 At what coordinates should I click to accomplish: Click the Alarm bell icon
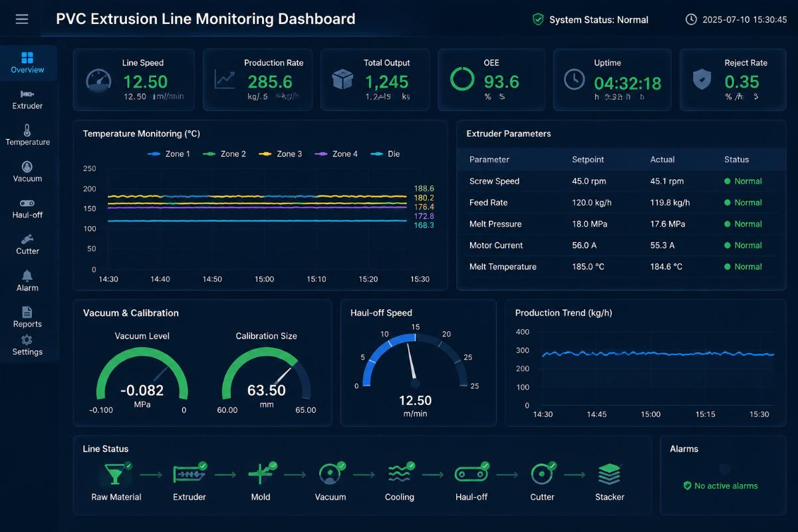[27, 275]
